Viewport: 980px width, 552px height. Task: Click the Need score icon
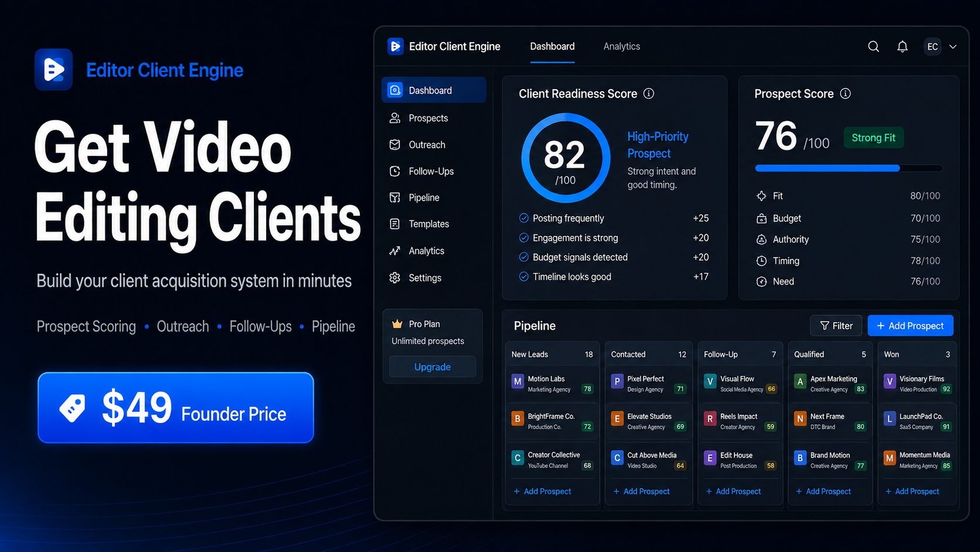[761, 282]
